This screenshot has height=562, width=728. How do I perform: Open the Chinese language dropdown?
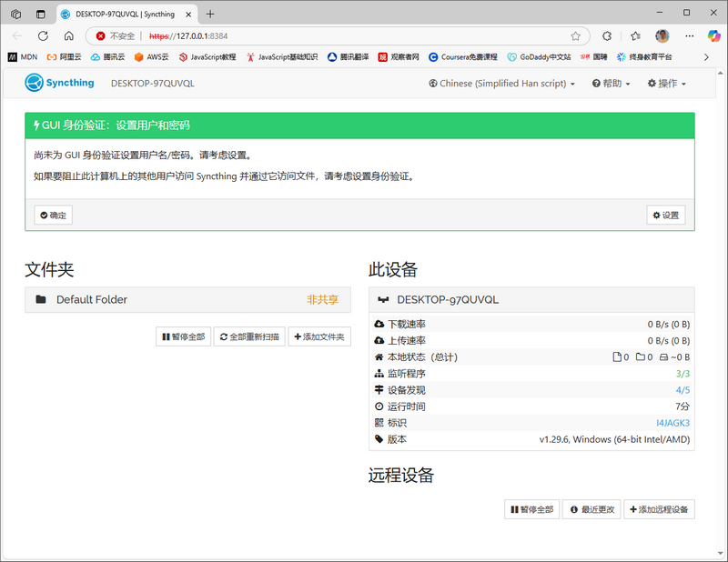tap(501, 84)
